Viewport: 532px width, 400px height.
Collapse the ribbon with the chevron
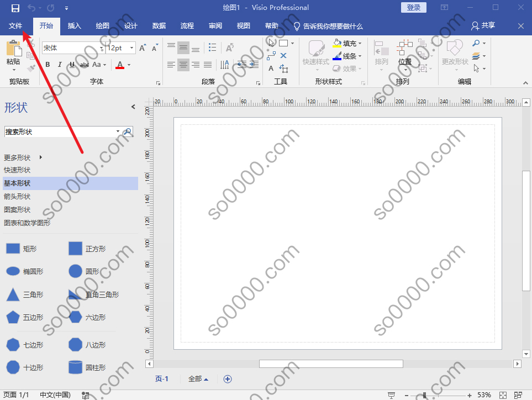pyautogui.click(x=525, y=82)
